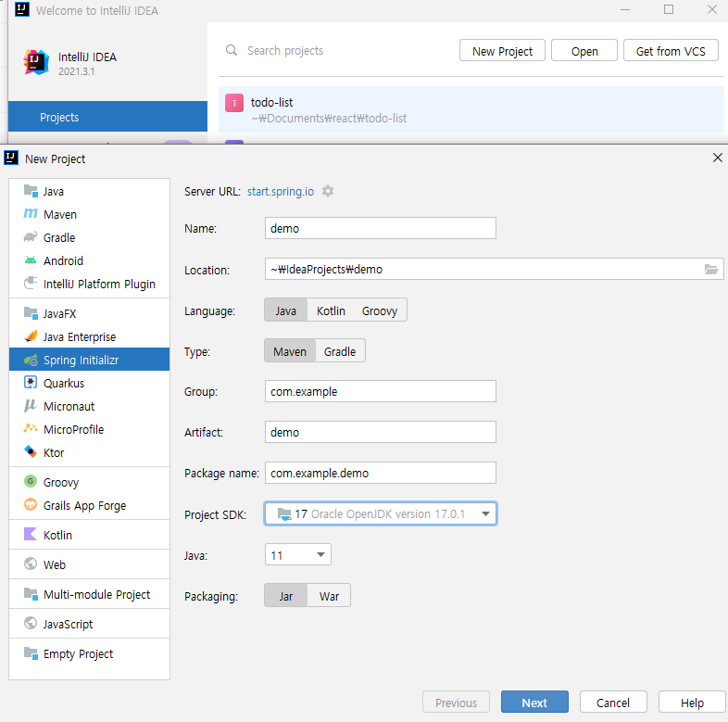Open the Project SDK dropdown
This screenshot has width=728, height=722.
click(x=381, y=513)
